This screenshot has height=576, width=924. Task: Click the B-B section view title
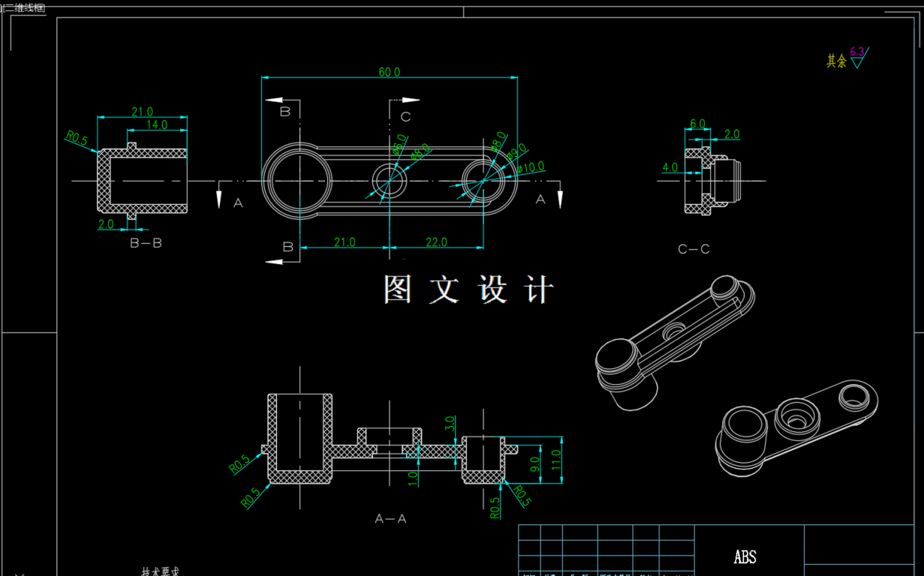click(146, 243)
